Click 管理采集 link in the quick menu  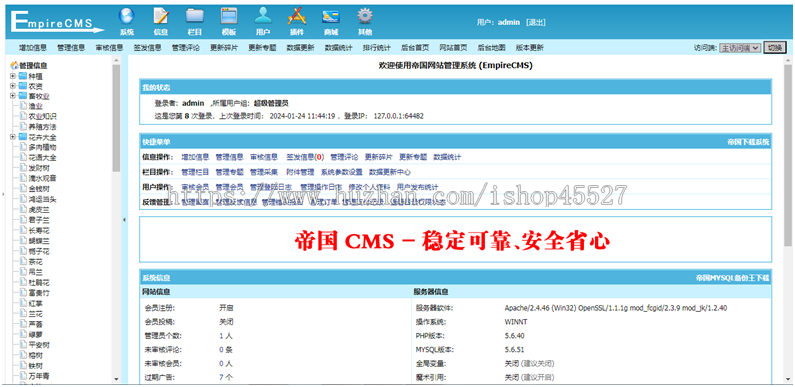pyautogui.click(x=264, y=172)
